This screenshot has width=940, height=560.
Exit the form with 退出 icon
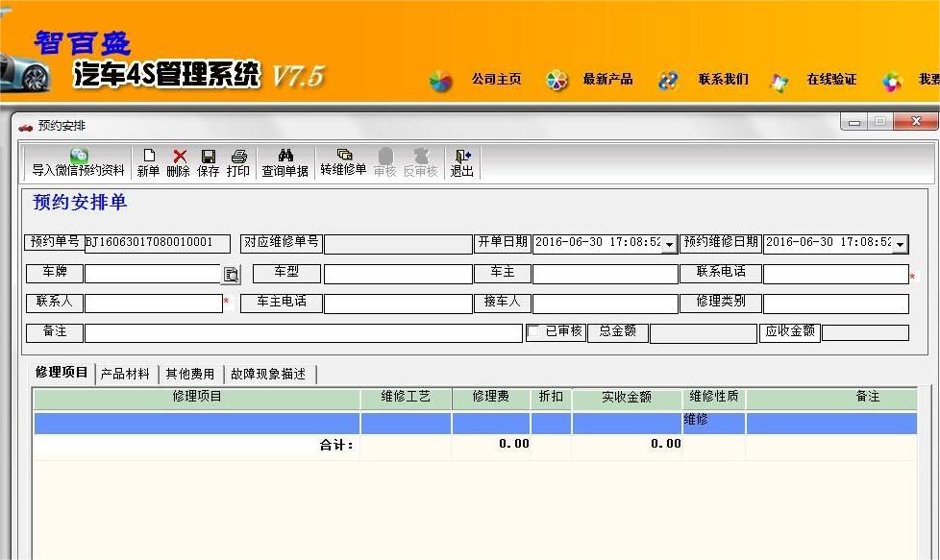click(461, 163)
